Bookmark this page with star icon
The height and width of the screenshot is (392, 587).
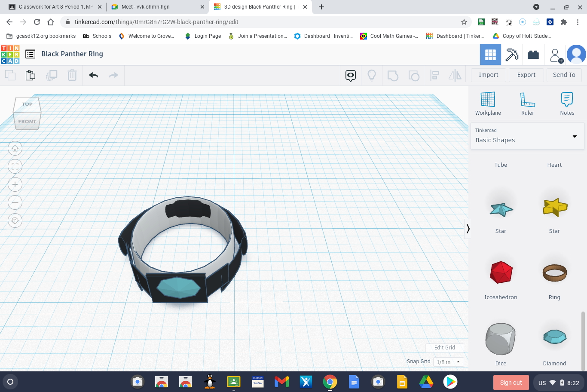coord(464,22)
